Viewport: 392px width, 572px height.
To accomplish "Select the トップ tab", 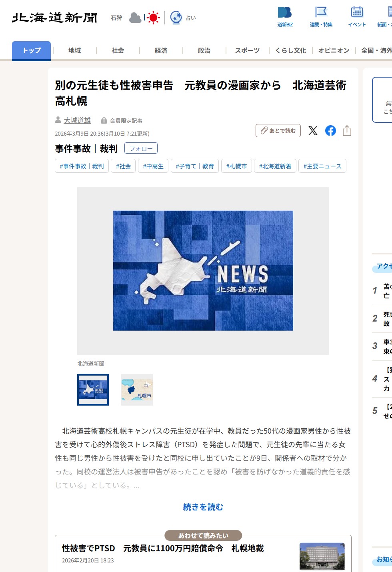I will [31, 50].
